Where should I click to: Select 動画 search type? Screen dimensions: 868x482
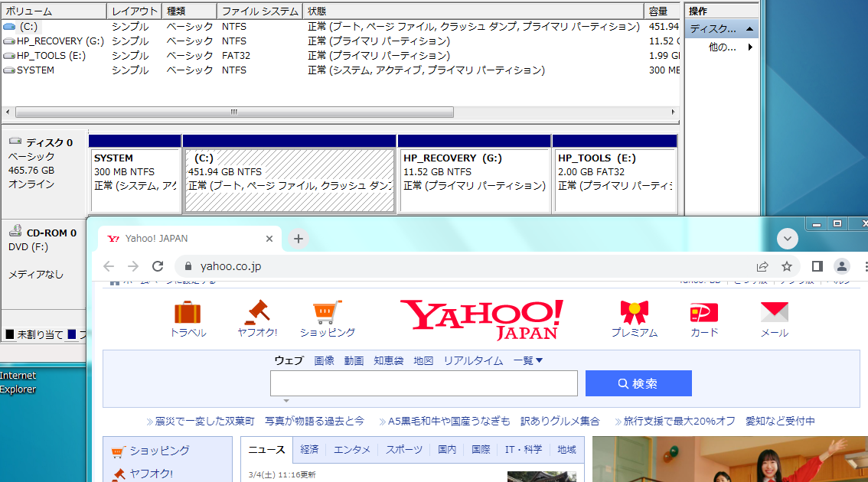(x=354, y=361)
